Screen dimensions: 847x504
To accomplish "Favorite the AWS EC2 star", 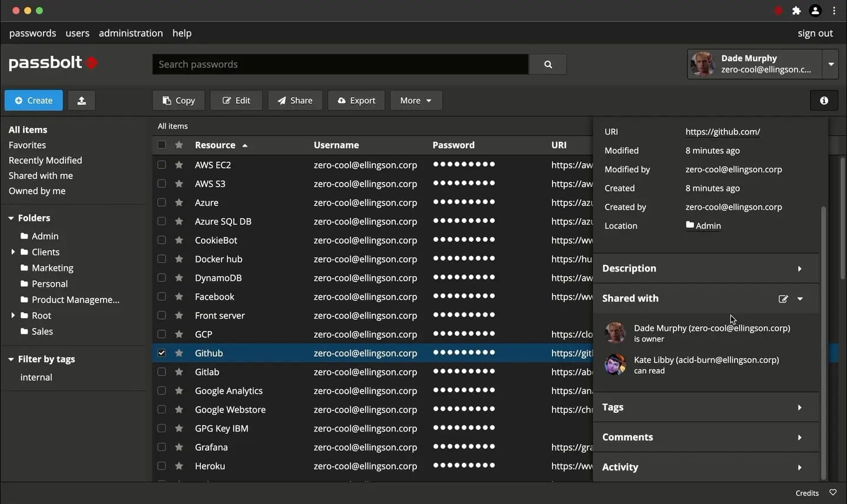I will point(179,165).
